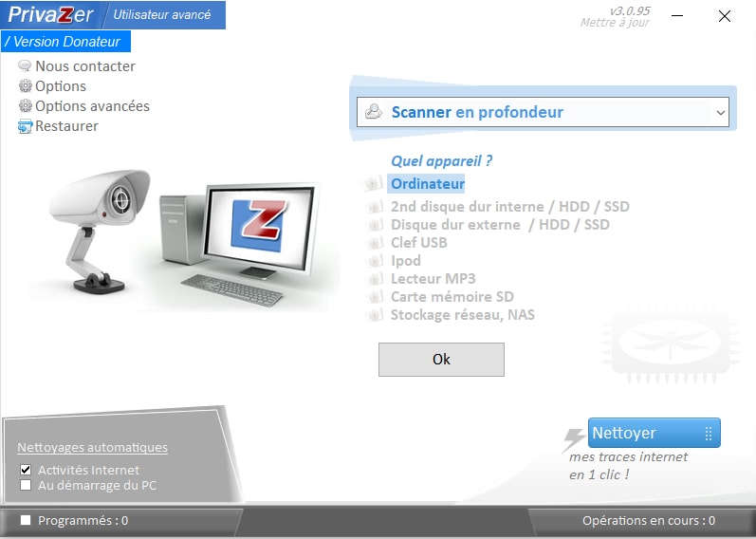This screenshot has height=539, width=756.
Task: Close the PrivaZer window
Action: point(724,16)
